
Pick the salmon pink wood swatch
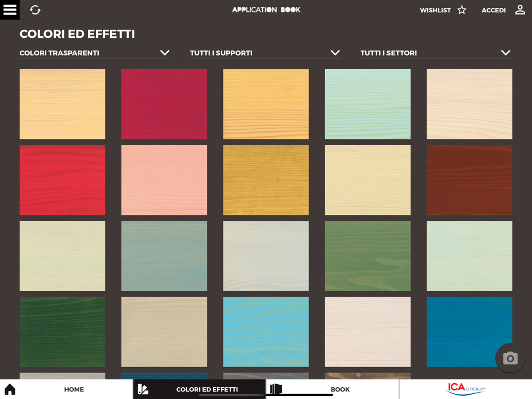[x=164, y=180]
